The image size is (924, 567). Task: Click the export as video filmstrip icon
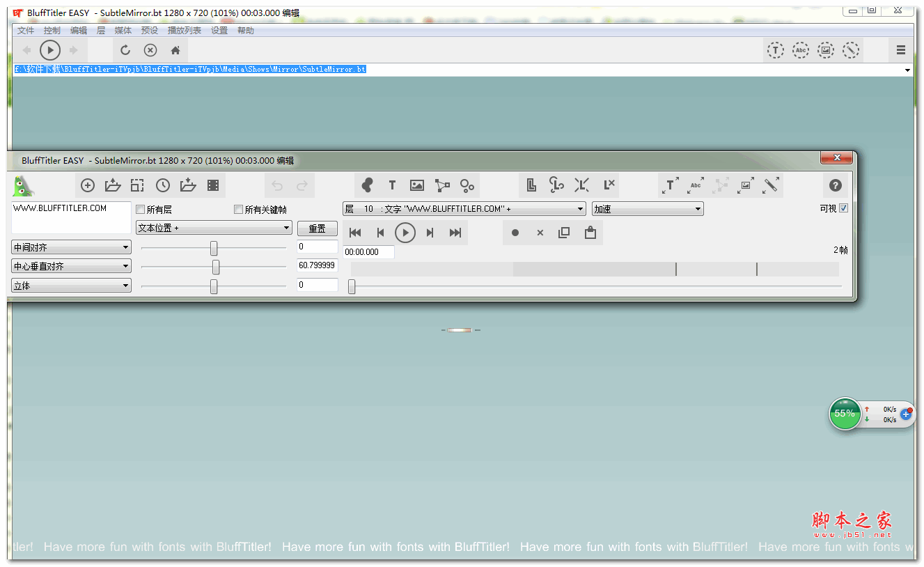(x=213, y=185)
